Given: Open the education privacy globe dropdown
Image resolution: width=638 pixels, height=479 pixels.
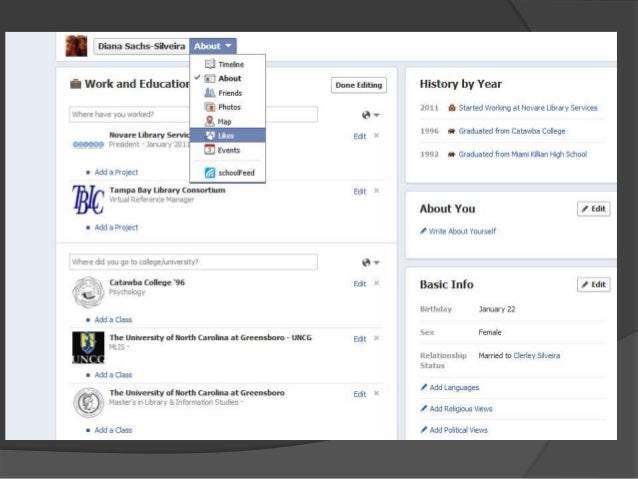Looking at the screenshot, I should (x=370, y=262).
